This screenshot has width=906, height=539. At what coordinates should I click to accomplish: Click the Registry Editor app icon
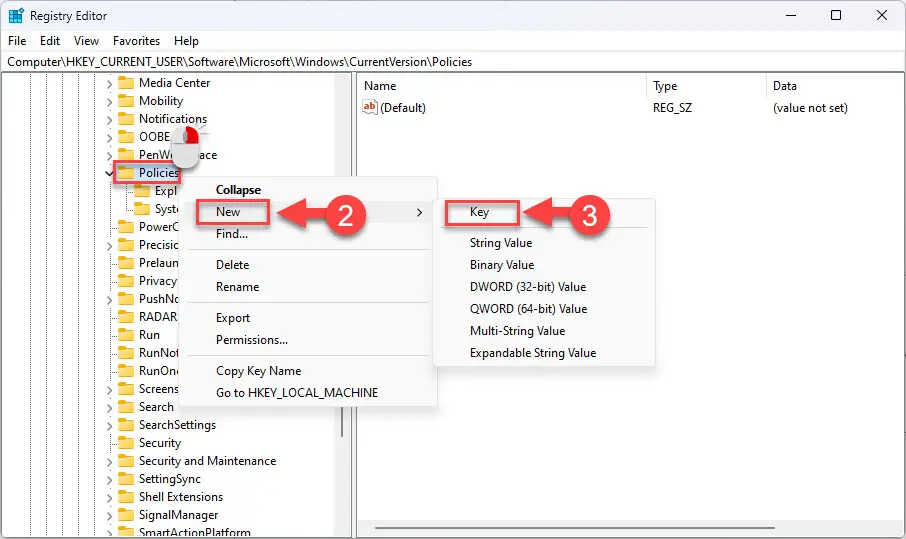[x=16, y=16]
